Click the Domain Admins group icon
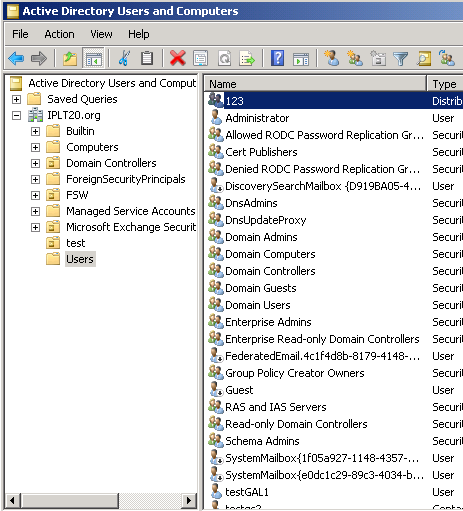 point(216,236)
